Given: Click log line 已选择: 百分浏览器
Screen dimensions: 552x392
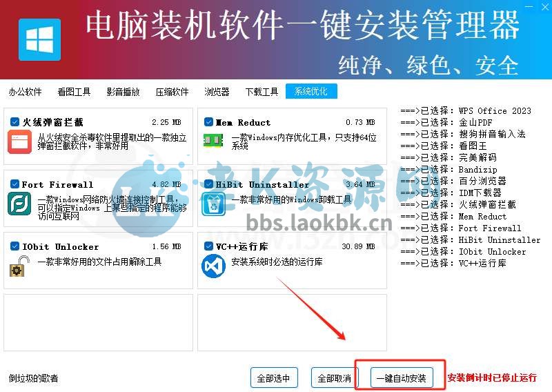Looking at the screenshot, I should point(453,181).
